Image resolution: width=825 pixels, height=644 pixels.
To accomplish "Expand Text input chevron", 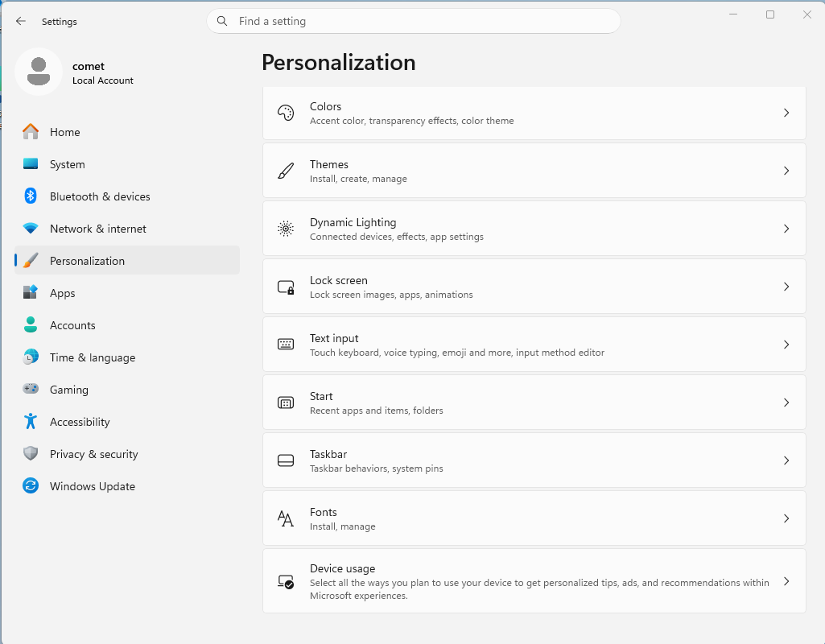I will tap(786, 345).
